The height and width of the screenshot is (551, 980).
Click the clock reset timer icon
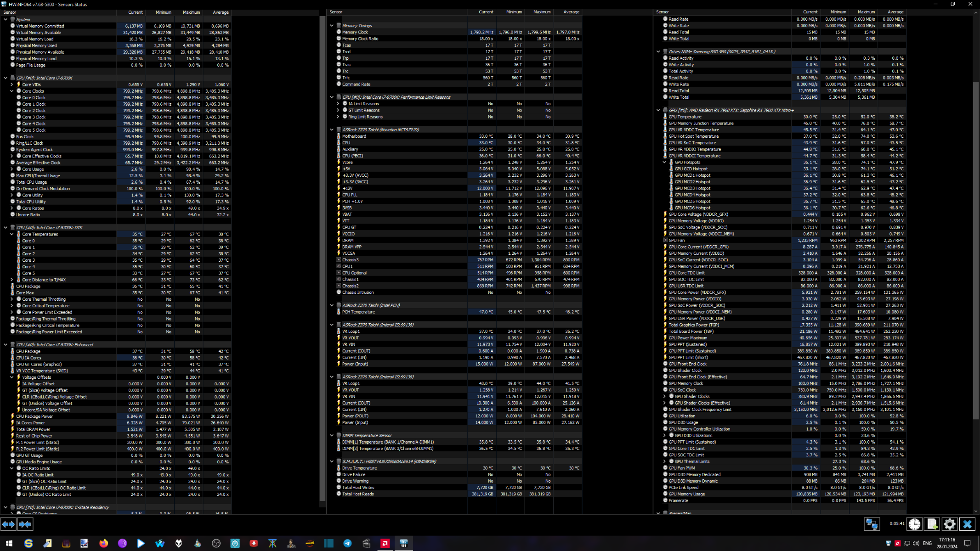[x=914, y=524]
